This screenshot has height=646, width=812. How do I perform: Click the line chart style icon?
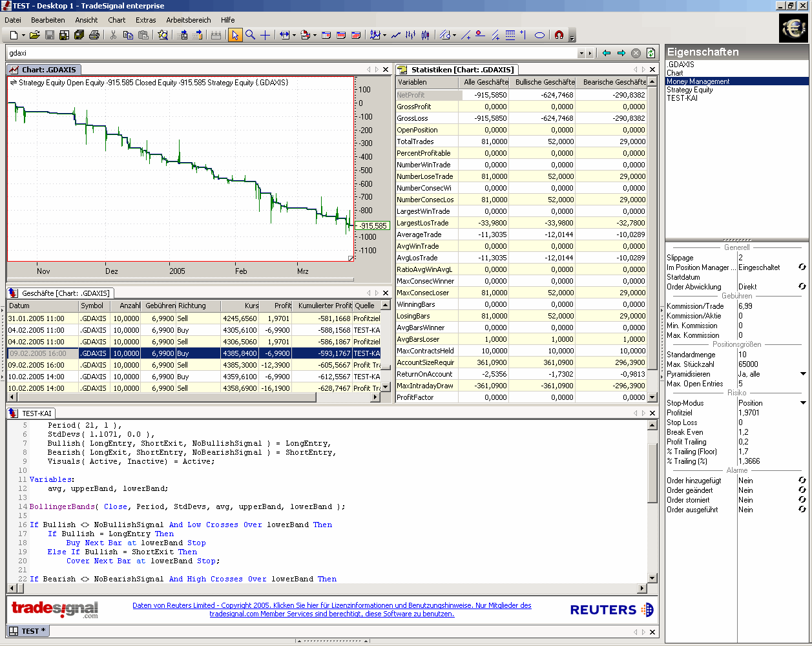pos(396,35)
